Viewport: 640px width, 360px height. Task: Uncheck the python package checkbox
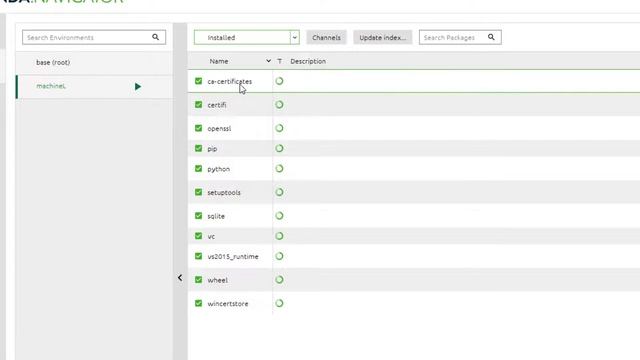[198, 169]
